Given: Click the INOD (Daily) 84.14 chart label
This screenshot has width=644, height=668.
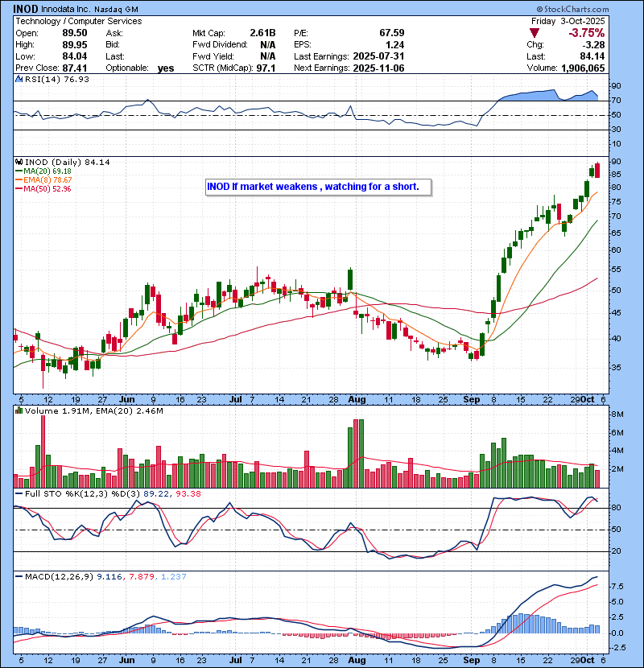Looking at the screenshot, I should (68, 163).
